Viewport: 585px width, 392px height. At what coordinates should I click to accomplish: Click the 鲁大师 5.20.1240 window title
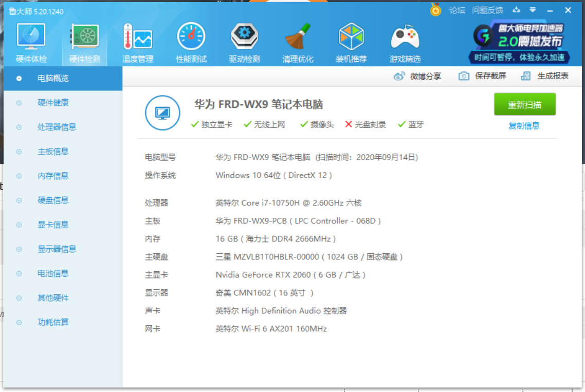click(x=36, y=12)
